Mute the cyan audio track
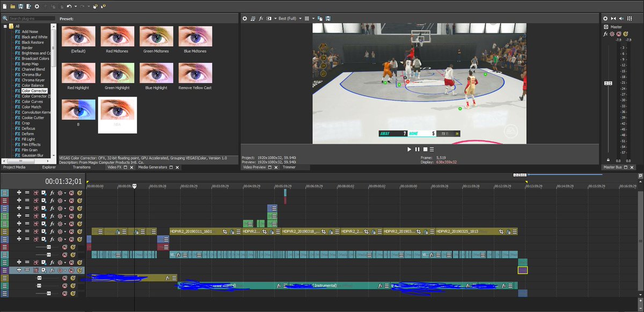644x312 pixels. click(x=65, y=255)
